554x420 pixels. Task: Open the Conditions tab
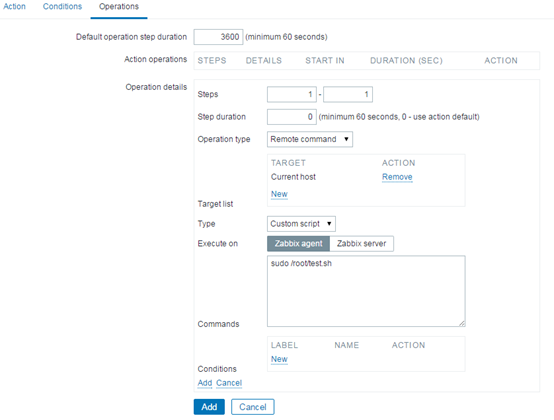click(x=62, y=6)
